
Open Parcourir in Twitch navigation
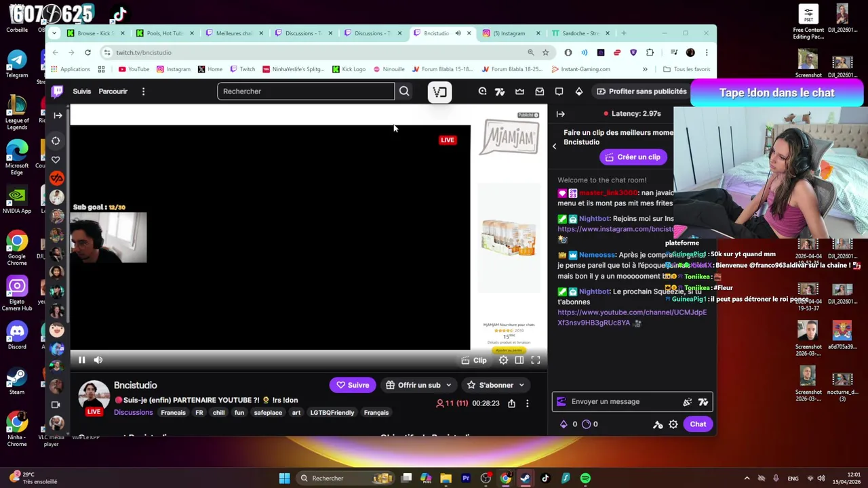(x=113, y=91)
